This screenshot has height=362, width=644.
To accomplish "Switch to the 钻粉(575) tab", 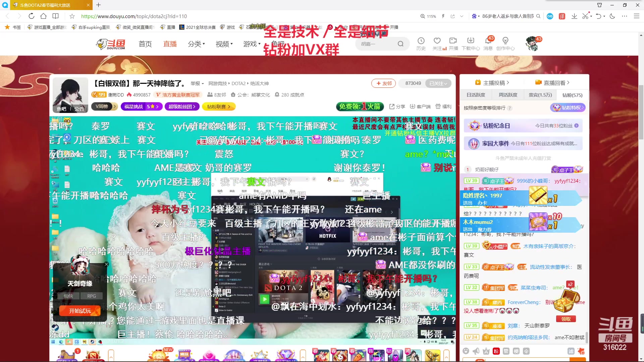I will 572,95.
